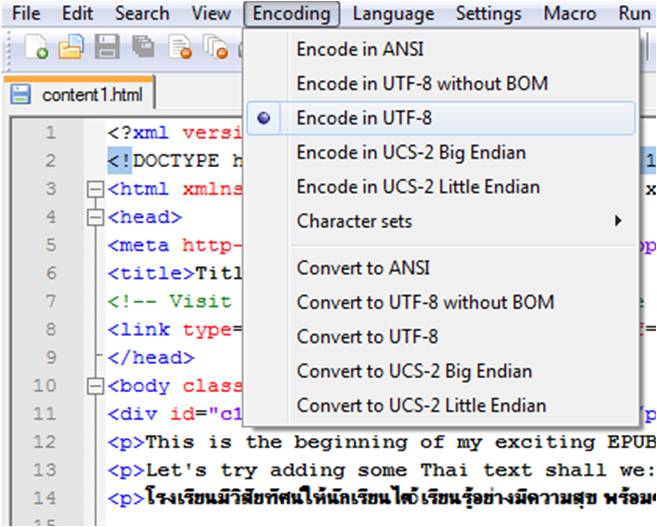Click the Close document toolbar icon
The image size is (657, 527).
coord(180,46)
